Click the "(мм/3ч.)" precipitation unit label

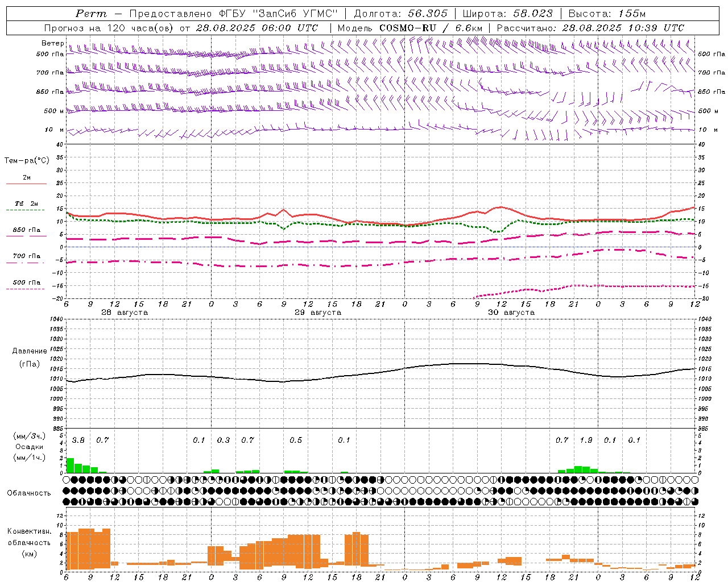point(30,436)
